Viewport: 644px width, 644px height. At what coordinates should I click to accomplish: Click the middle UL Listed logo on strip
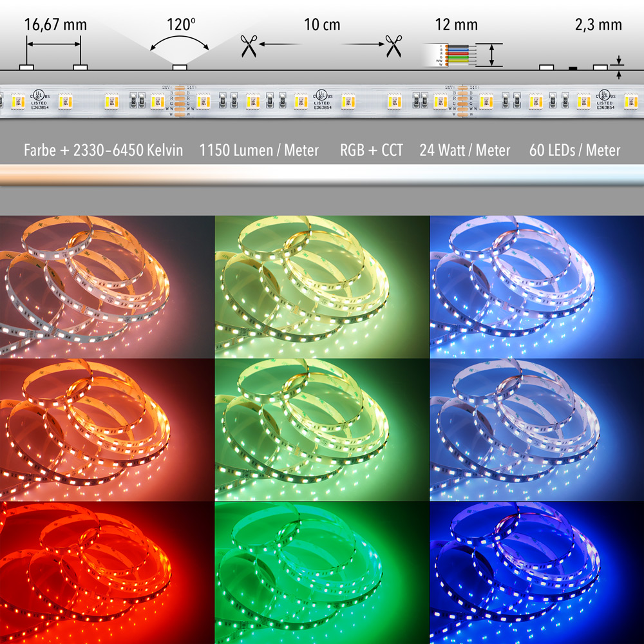click(323, 100)
